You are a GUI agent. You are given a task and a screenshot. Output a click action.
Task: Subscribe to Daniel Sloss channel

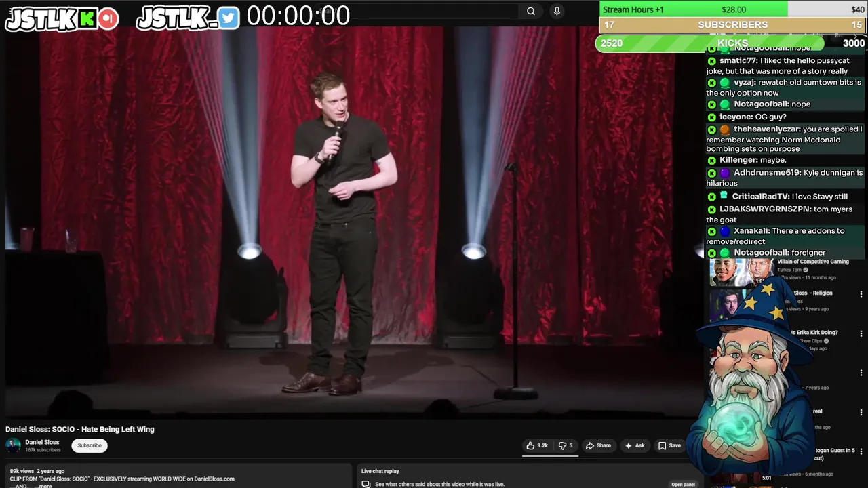point(90,445)
